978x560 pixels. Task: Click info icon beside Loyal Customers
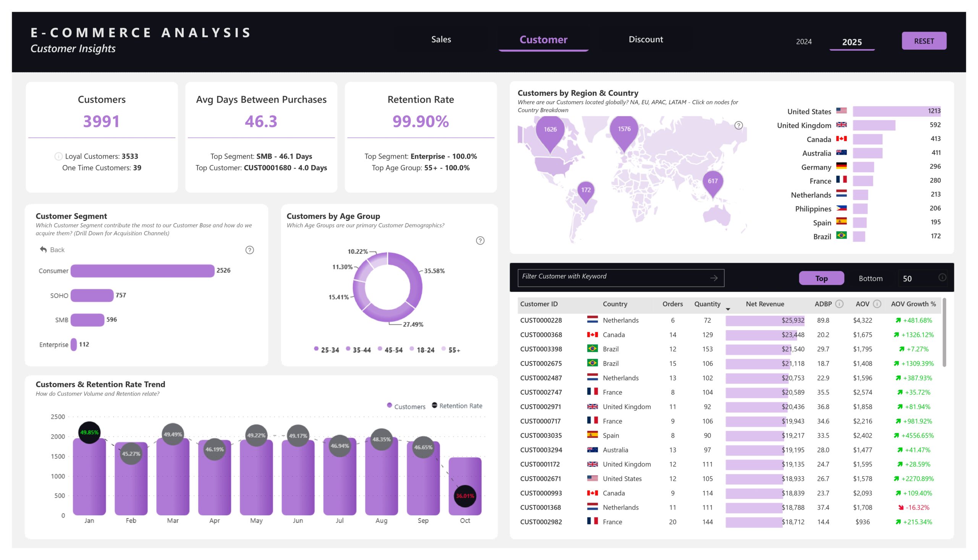tap(58, 156)
